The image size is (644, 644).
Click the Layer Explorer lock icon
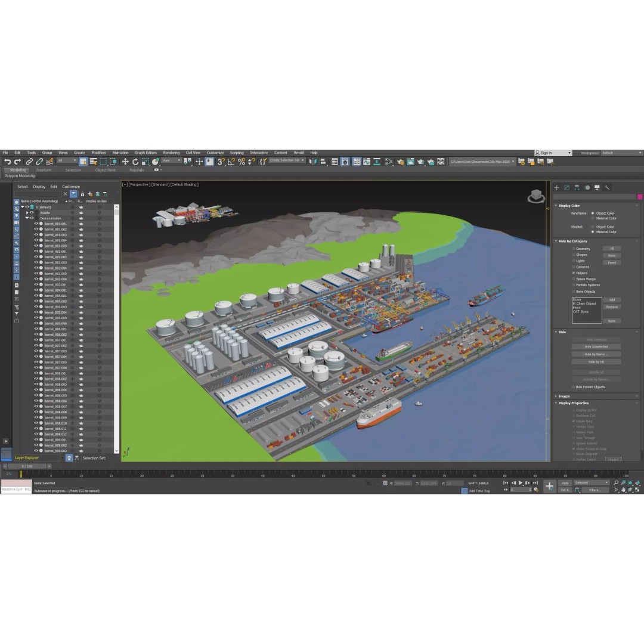tap(82, 194)
